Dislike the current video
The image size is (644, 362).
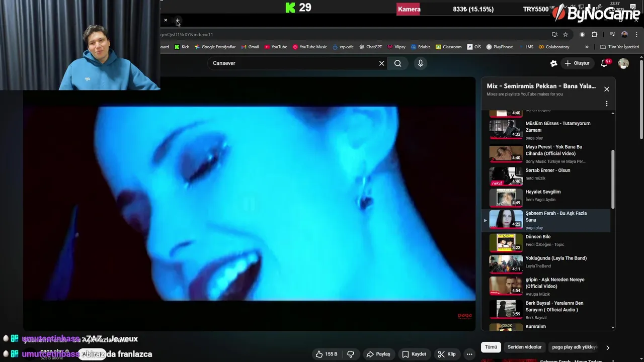tap(351, 354)
